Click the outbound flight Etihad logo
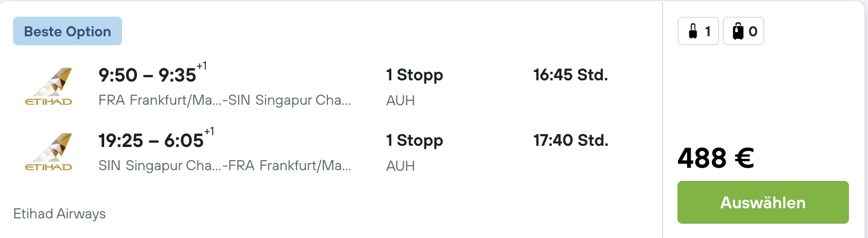This screenshot has height=238, width=868. click(x=48, y=87)
